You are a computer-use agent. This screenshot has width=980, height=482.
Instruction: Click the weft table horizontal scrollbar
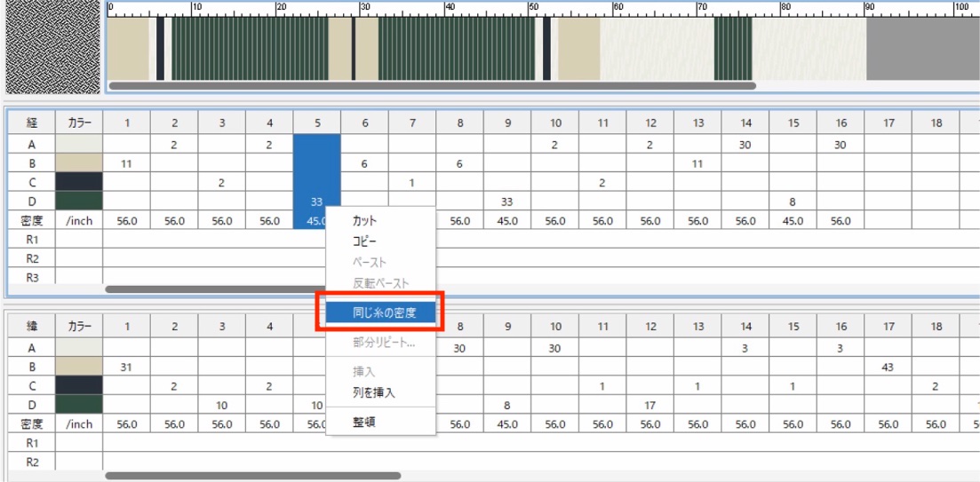240,476
